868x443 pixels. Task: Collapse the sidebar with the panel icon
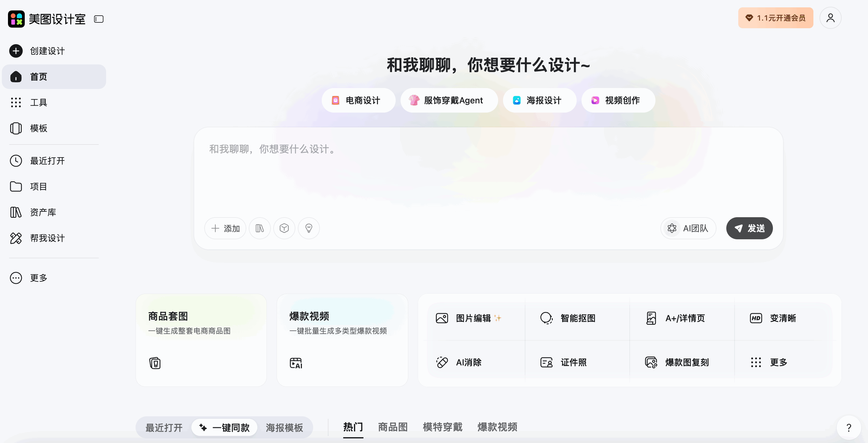click(99, 19)
